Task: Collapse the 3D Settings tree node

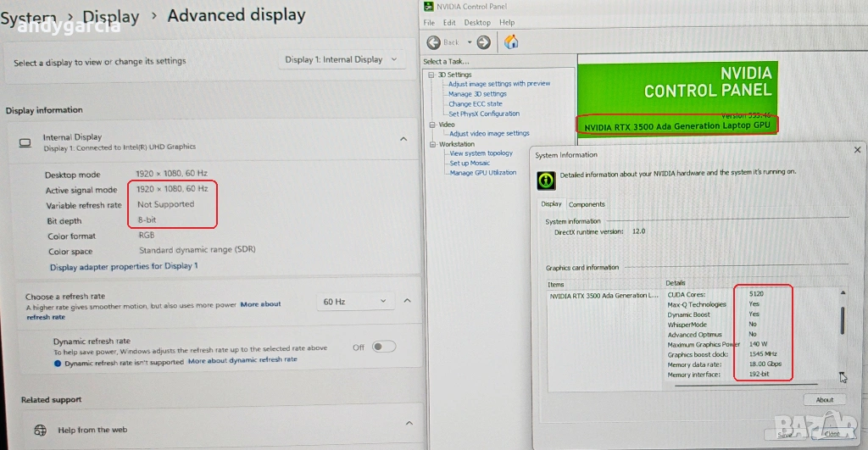Action: (x=431, y=75)
